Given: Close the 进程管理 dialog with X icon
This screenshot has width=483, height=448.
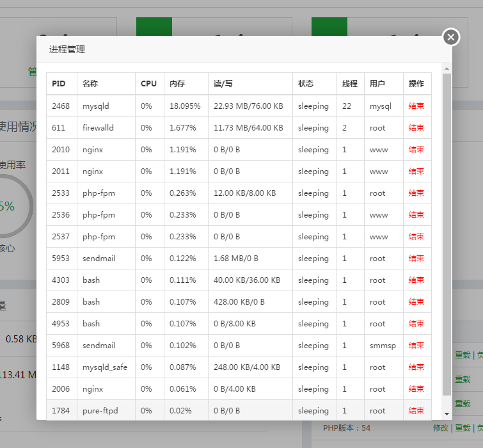Looking at the screenshot, I should click(451, 37).
